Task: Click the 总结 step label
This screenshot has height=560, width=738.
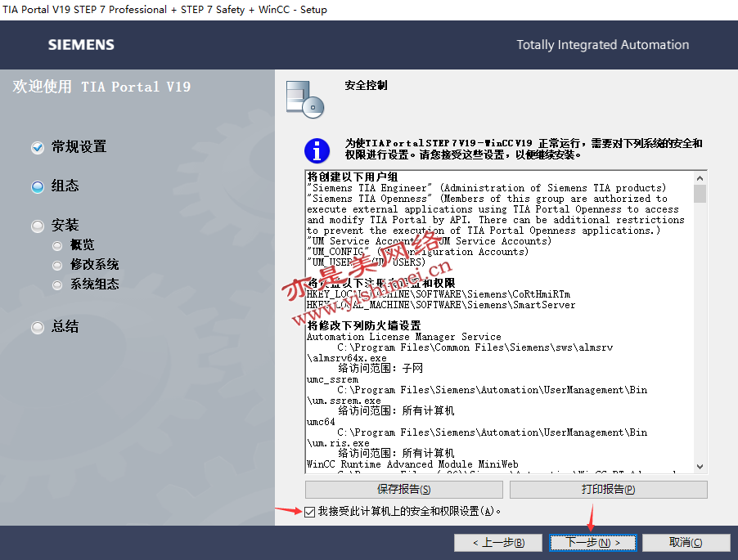Action: pos(65,326)
